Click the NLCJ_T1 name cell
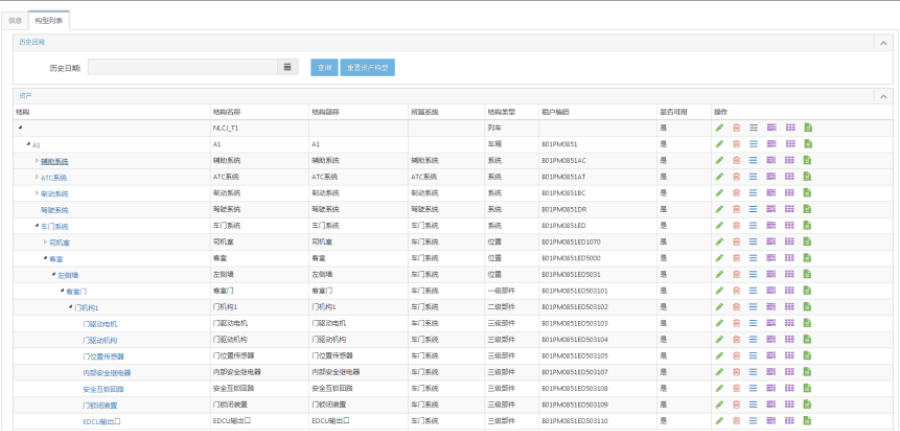900x431 pixels. (x=226, y=128)
